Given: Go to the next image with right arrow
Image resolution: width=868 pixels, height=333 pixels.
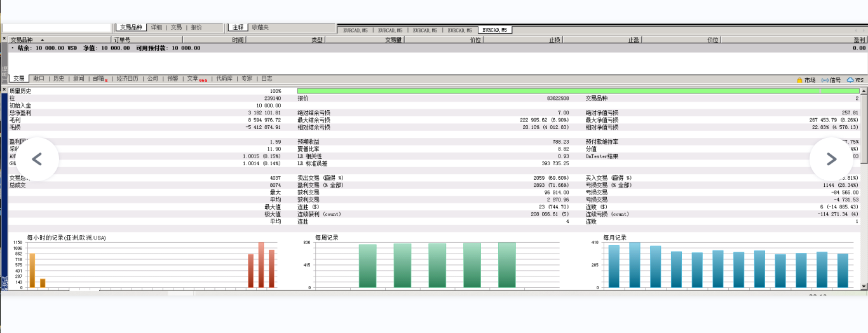Looking at the screenshot, I should coord(832,159).
